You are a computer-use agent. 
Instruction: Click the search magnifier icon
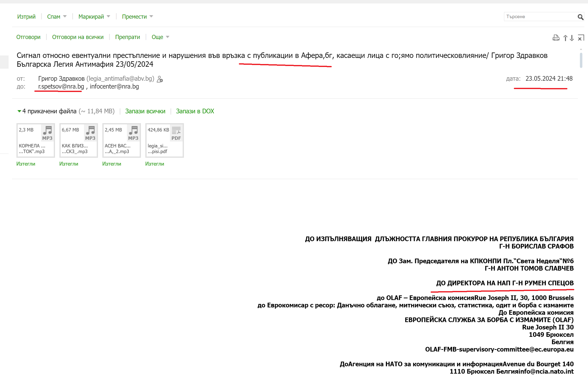[580, 17]
